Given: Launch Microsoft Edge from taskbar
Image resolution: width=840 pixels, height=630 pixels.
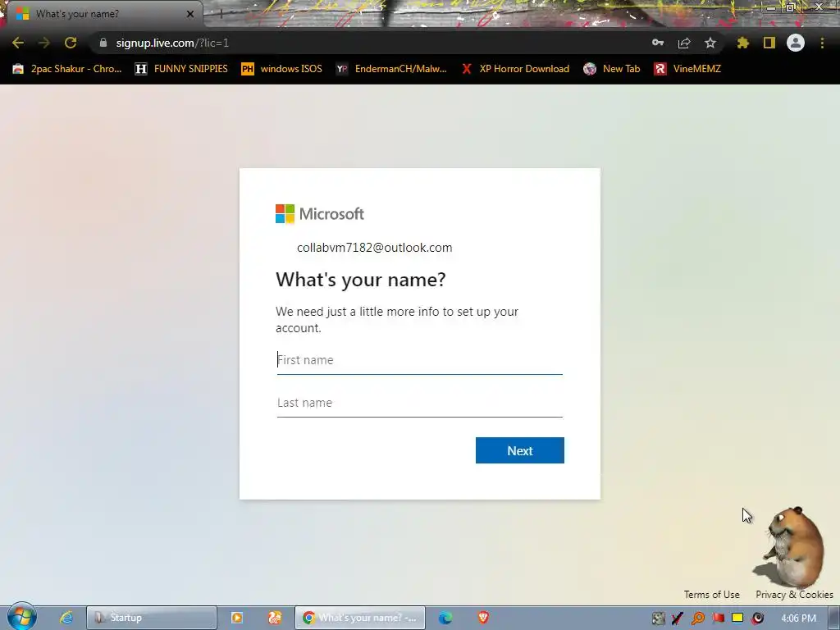Looking at the screenshot, I should pos(445,618).
